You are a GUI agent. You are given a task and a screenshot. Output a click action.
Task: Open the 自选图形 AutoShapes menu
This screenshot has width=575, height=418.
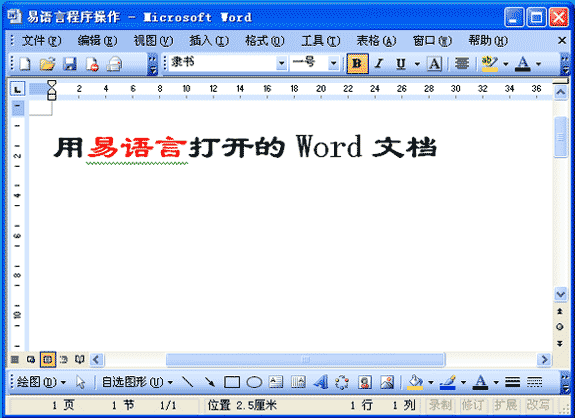pos(137,382)
